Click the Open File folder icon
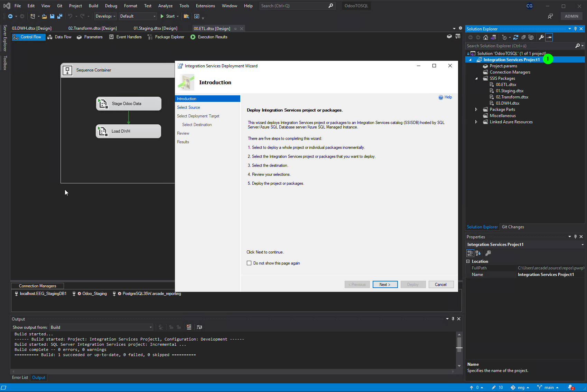 (x=44, y=16)
